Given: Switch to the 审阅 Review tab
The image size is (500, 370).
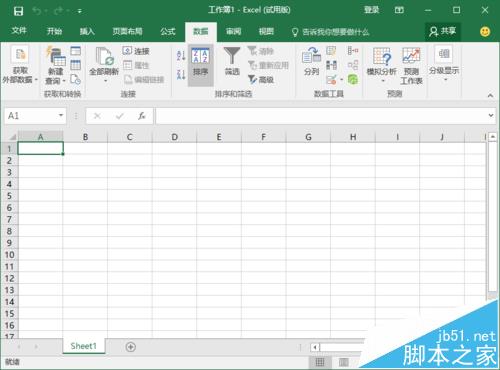Looking at the screenshot, I should (233, 31).
